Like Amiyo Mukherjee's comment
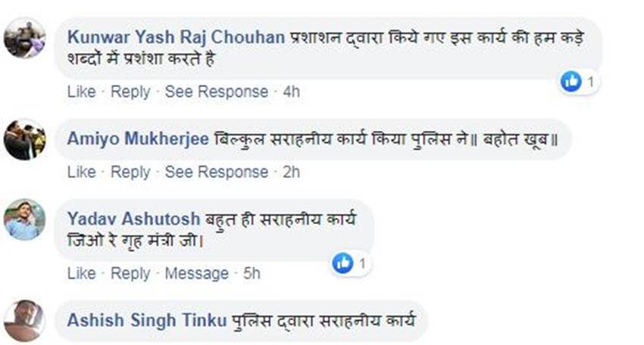The width and height of the screenshot is (644, 345). click(x=81, y=172)
